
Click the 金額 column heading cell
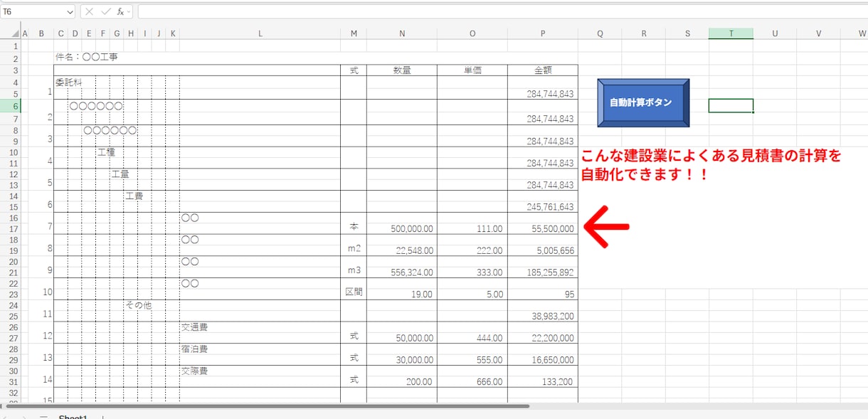pyautogui.click(x=543, y=70)
